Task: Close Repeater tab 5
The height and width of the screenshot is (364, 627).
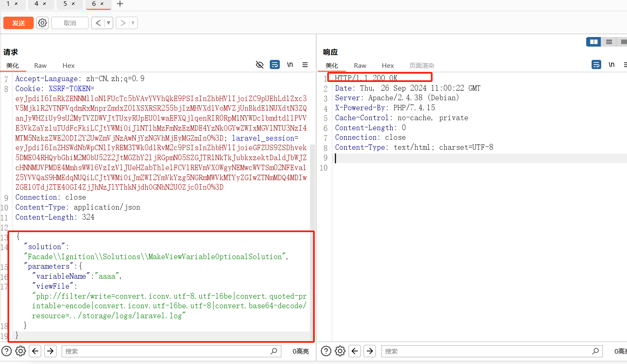Action: pos(73,4)
